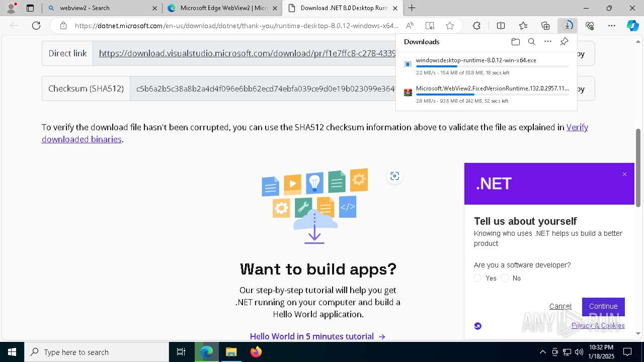Open Browser essentials icon

(x=590, y=26)
